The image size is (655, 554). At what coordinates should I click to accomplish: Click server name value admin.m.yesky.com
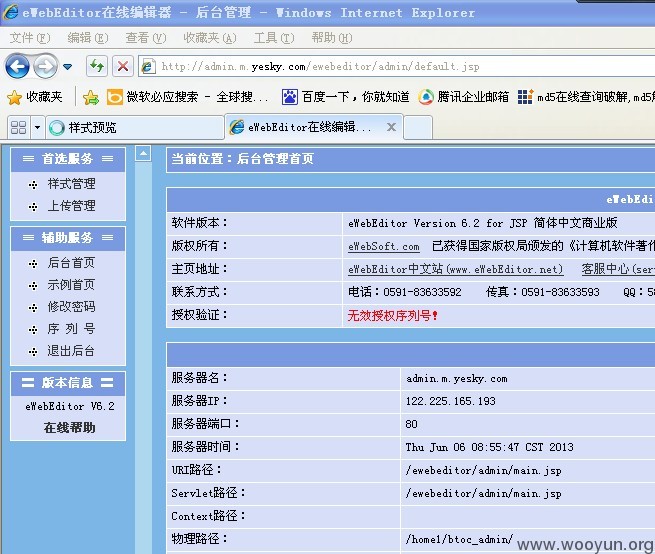[457, 379]
